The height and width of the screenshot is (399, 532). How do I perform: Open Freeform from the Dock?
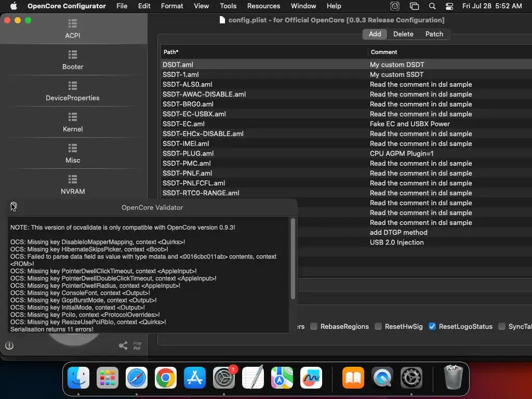[311, 378]
